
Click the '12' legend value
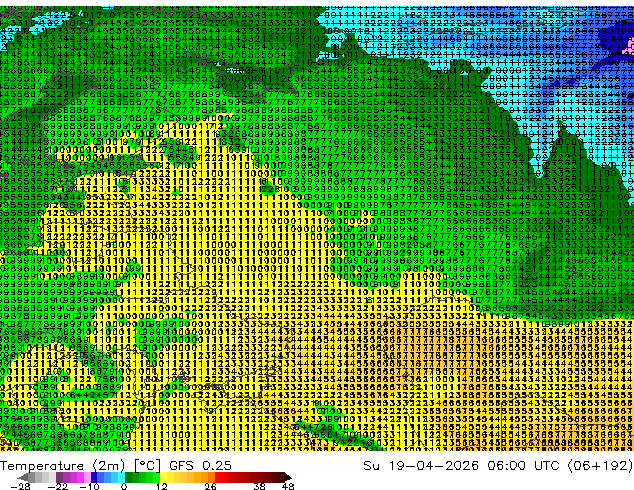[x=162, y=486]
